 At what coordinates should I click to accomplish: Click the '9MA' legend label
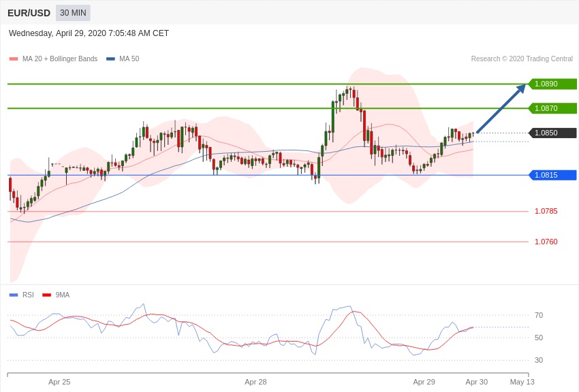pos(63,295)
